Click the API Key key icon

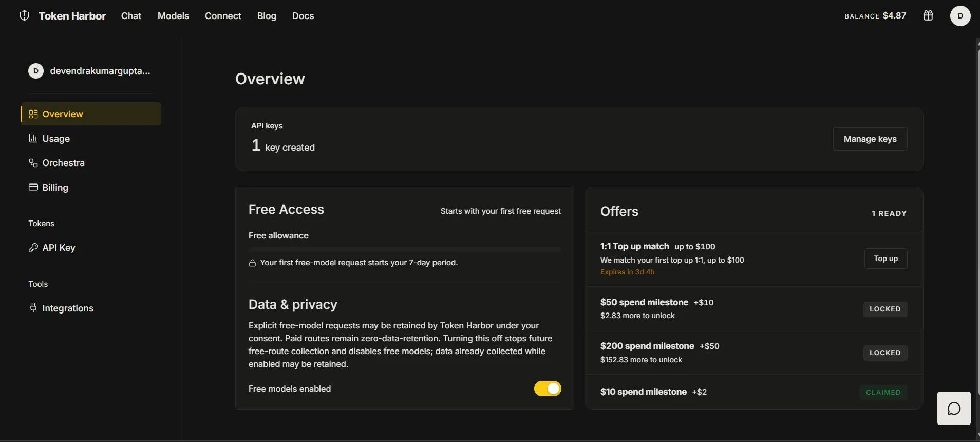(33, 248)
